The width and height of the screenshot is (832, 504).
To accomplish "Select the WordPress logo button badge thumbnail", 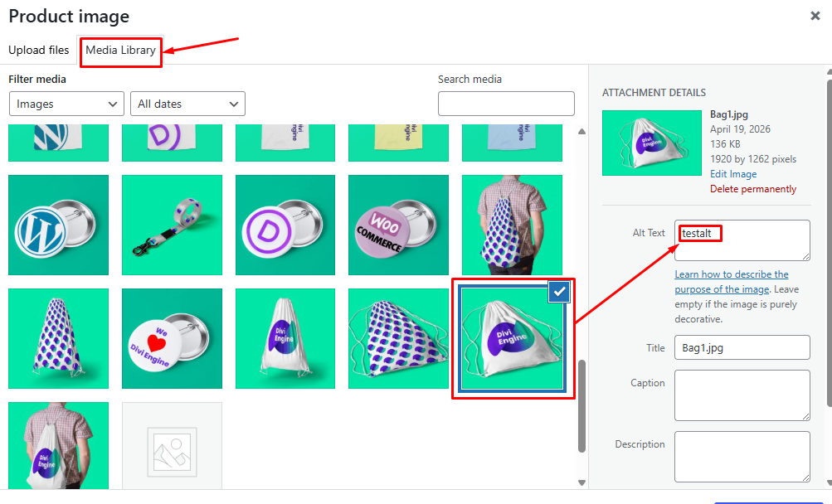I will point(58,225).
